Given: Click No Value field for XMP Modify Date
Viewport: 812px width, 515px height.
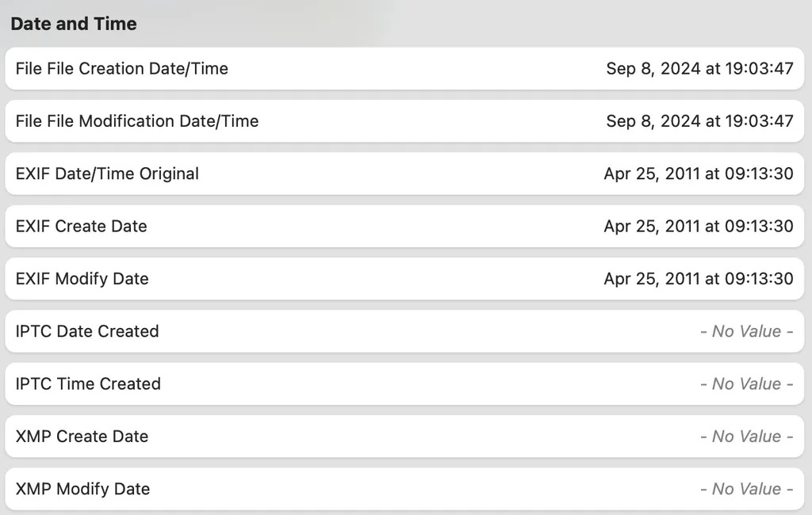Looking at the screenshot, I should 746,489.
